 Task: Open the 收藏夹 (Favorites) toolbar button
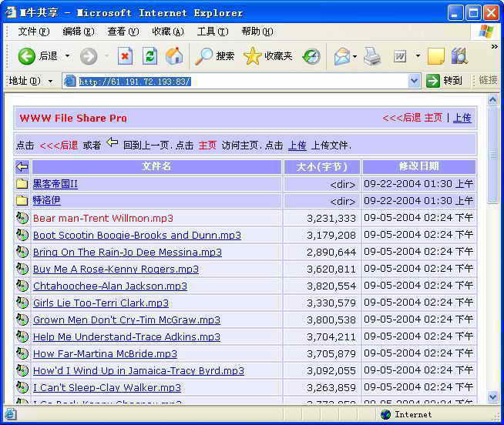click(268, 55)
